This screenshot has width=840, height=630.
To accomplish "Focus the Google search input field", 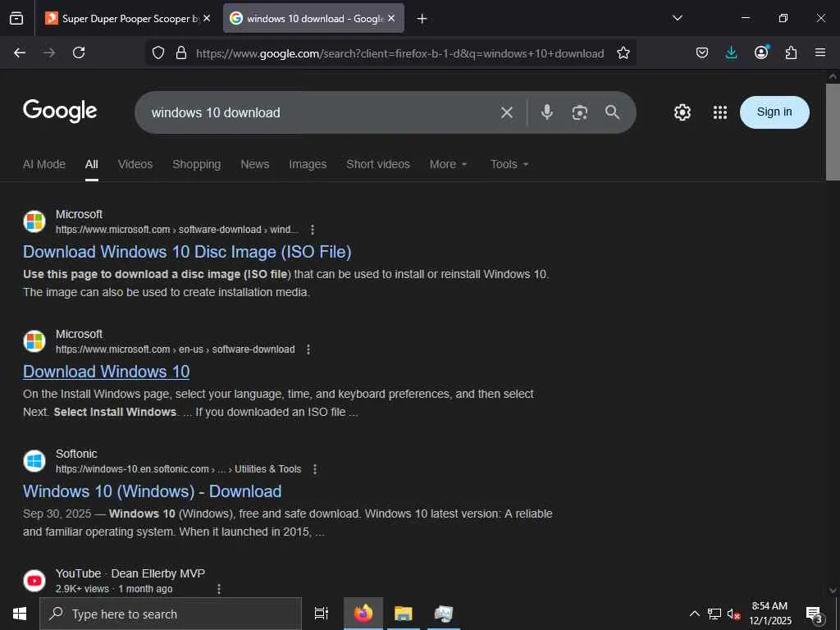I will 322,112.
